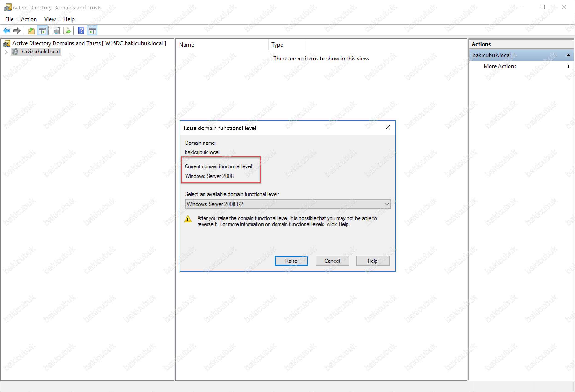Click the Raise button
Screen dimensions: 575x392
tap(291, 261)
